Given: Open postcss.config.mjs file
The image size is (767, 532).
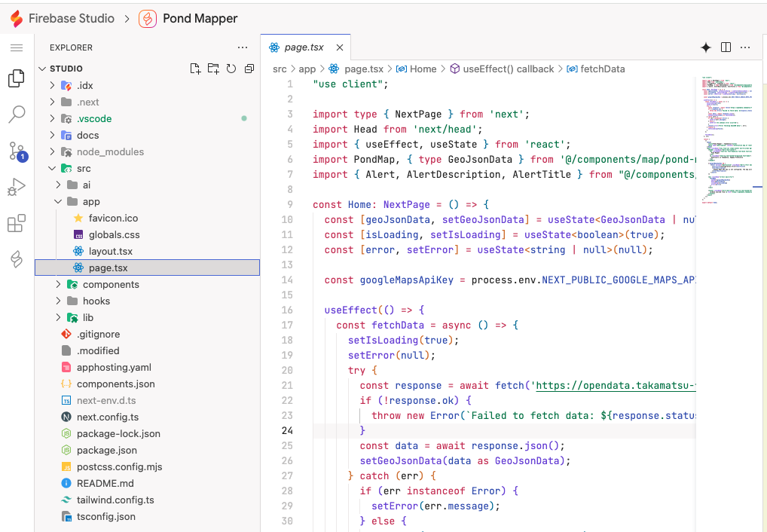Looking at the screenshot, I should point(147,467).
